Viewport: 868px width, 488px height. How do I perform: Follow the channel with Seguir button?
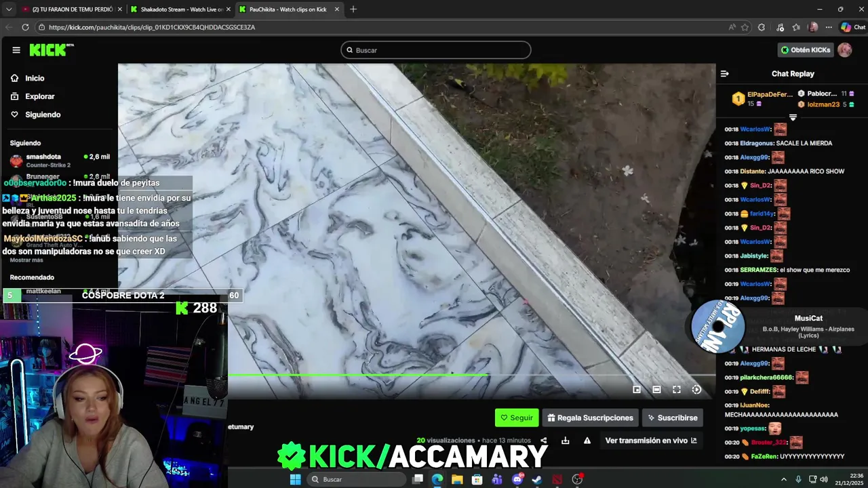click(517, 418)
